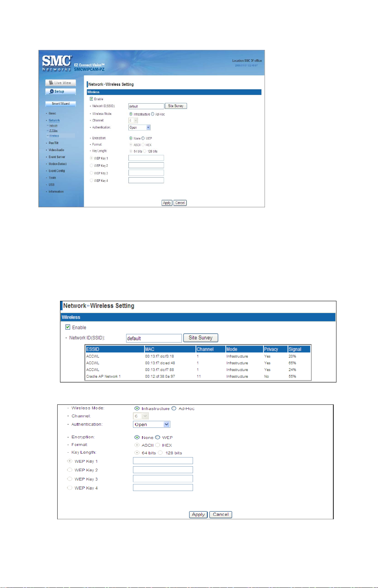Select the WEP Key 1 radio in the bottom screenshot
The image size is (378, 588).
(70, 461)
